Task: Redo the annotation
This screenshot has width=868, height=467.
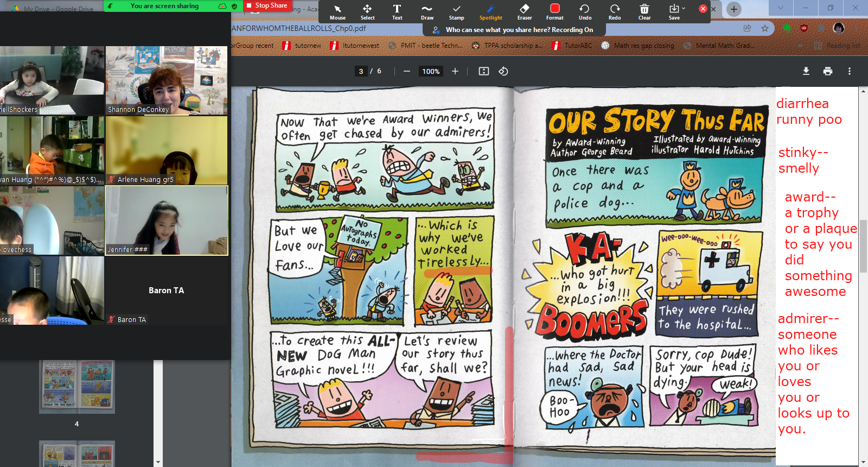Action: (x=615, y=11)
